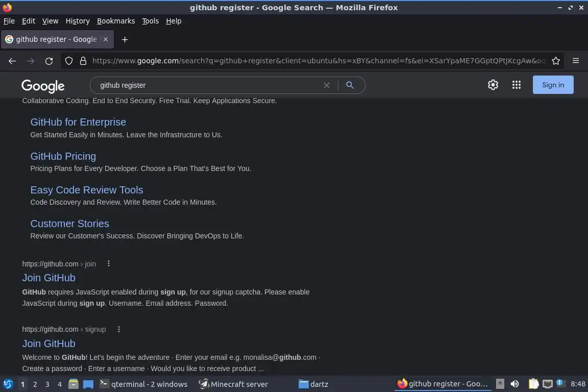Open the Easy Code Review Tools link
588x392 pixels.
[x=87, y=190]
